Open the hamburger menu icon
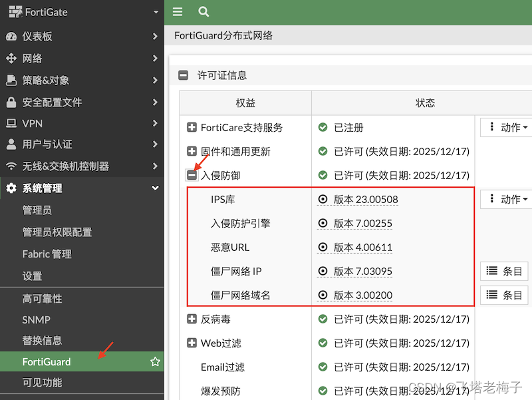This screenshot has width=532, height=400. tap(178, 12)
